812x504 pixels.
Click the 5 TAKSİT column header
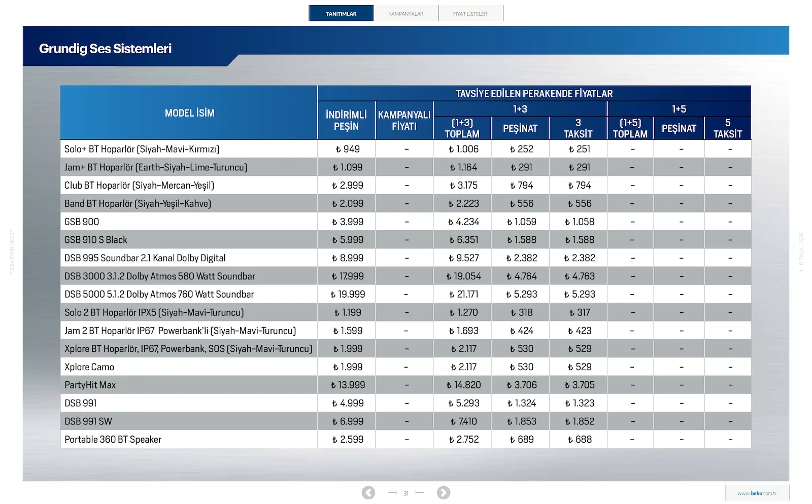728,128
